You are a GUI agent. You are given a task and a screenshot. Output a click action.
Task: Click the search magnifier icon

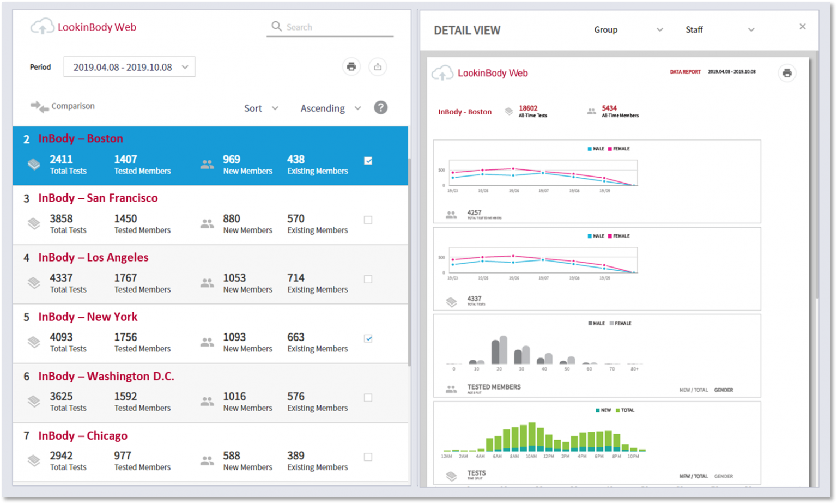[276, 26]
